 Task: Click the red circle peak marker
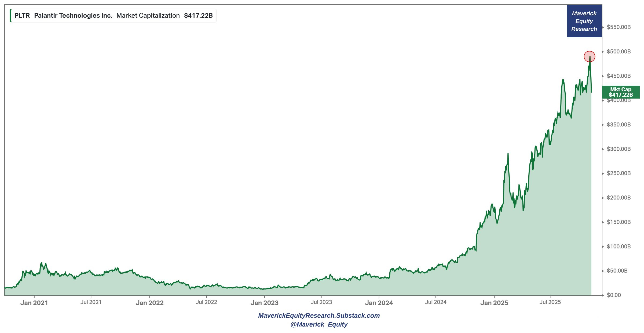tap(589, 56)
